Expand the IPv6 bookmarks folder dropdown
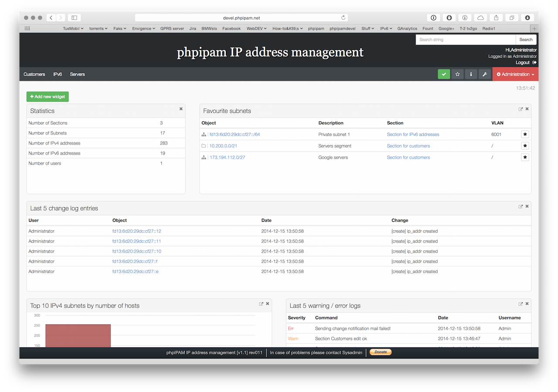 pos(385,28)
